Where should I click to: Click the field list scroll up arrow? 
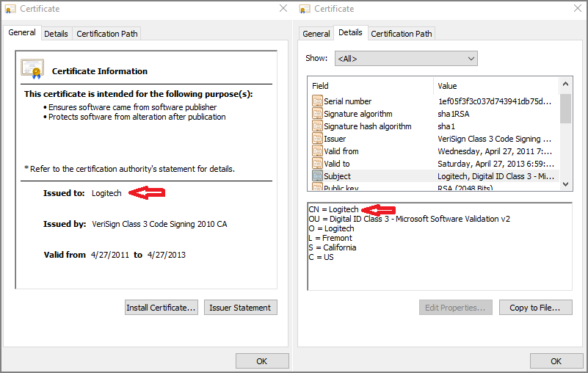point(565,84)
